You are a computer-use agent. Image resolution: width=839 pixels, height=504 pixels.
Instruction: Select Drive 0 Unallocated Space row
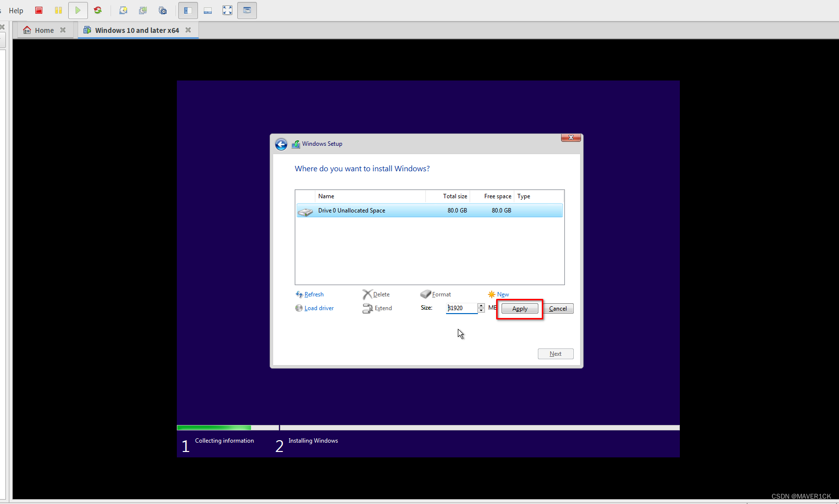429,211
